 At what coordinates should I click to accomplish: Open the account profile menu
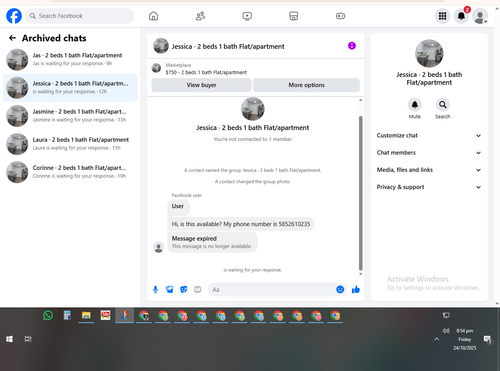pos(480,16)
